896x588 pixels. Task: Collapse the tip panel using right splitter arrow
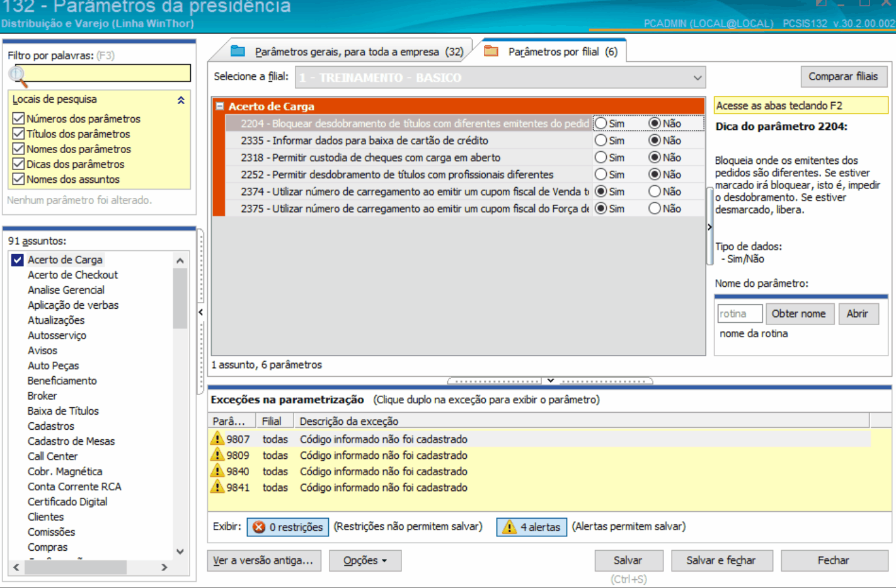pyautogui.click(x=709, y=227)
